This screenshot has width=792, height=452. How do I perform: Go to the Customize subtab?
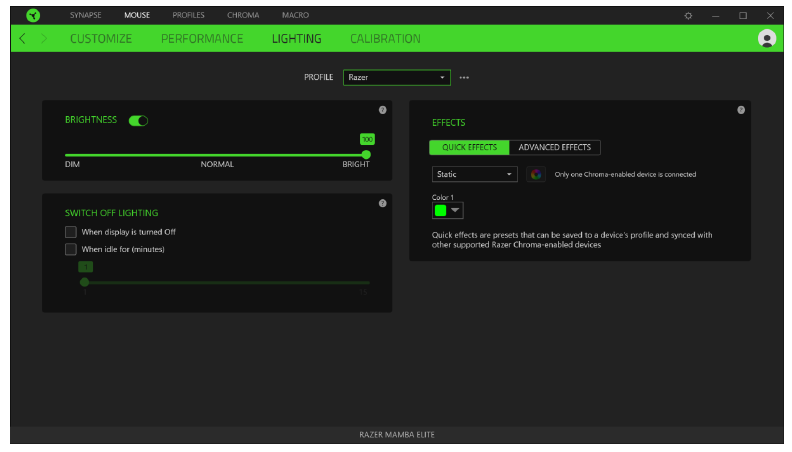101,38
